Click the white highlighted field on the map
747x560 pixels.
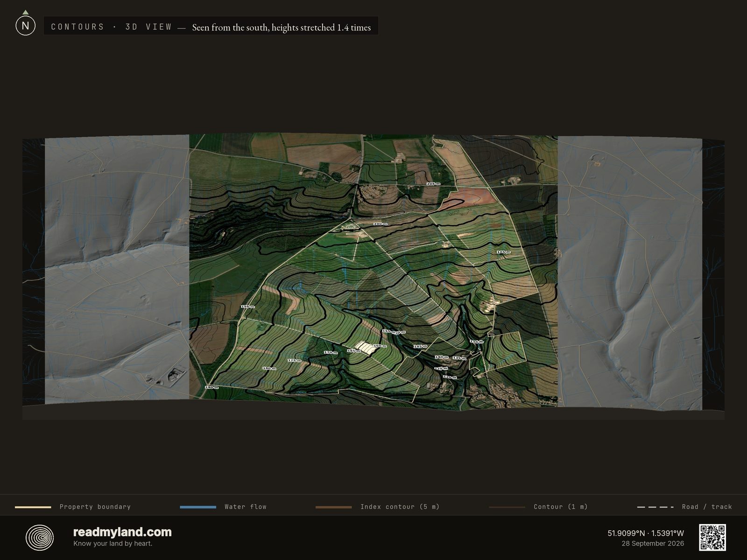pyautogui.click(x=365, y=349)
